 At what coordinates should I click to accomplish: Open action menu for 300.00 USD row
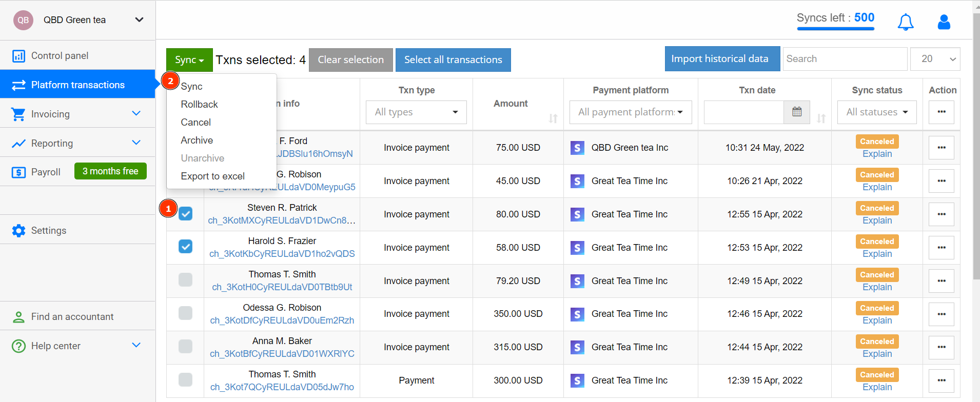point(942,380)
